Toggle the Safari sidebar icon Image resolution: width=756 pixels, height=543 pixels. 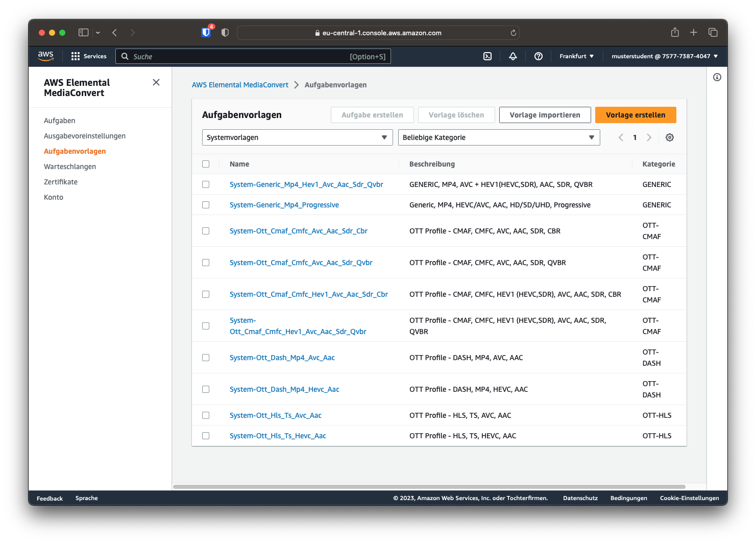84,33
